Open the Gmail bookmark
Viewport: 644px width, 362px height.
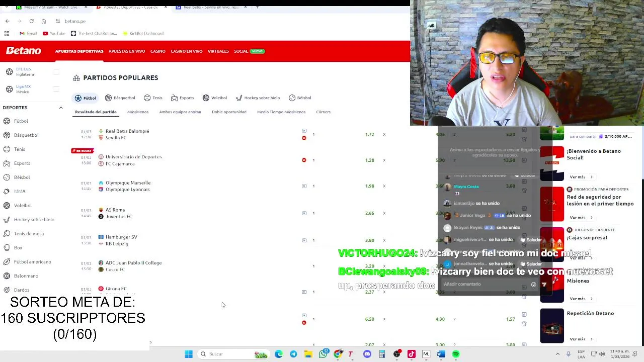28,33
